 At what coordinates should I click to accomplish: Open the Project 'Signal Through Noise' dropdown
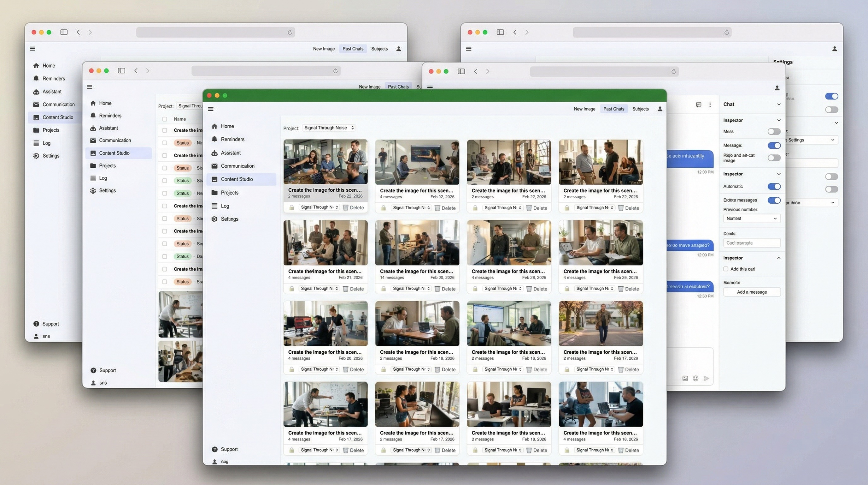pyautogui.click(x=329, y=128)
